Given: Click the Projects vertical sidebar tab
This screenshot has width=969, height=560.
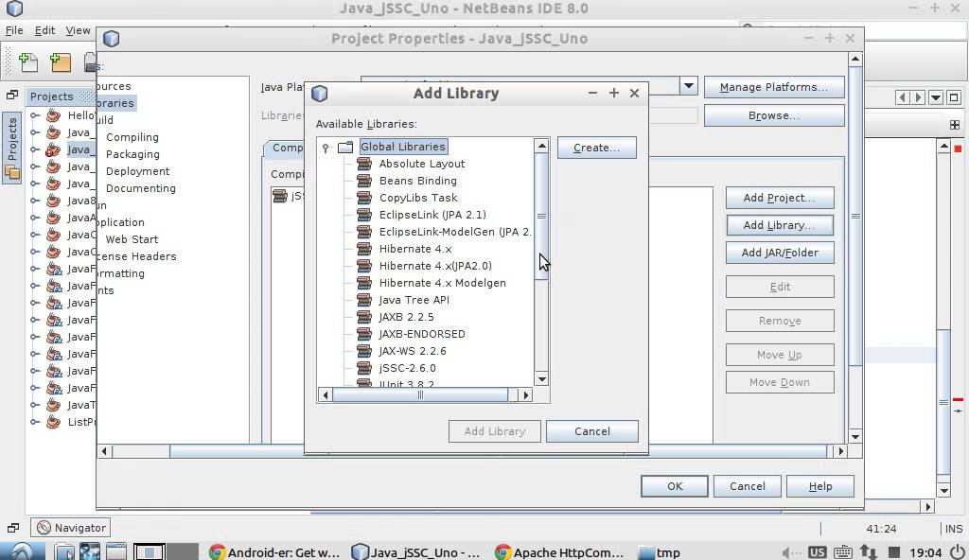Looking at the screenshot, I should (11, 149).
